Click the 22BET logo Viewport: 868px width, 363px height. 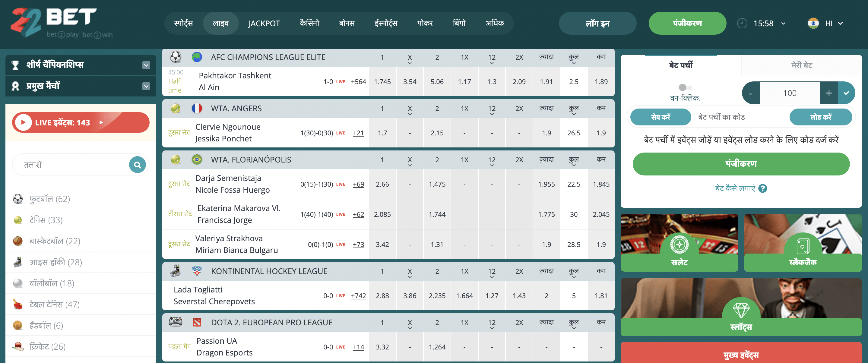[62, 22]
